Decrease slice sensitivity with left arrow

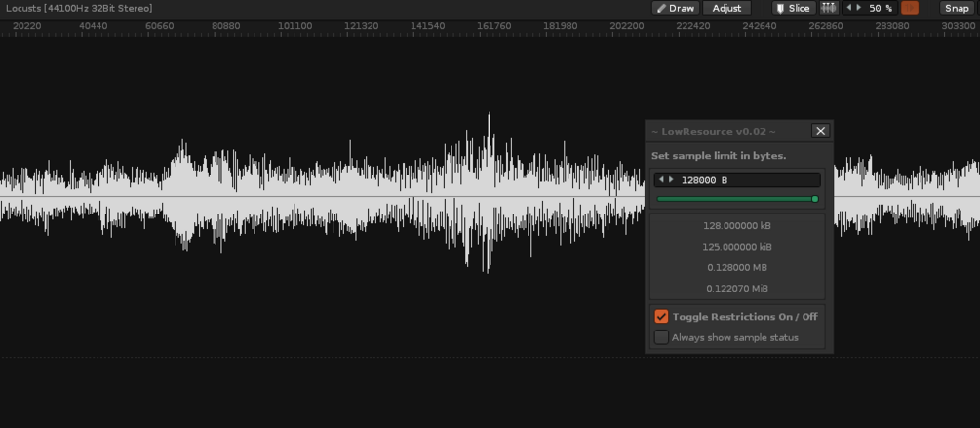pyautogui.click(x=848, y=8)
